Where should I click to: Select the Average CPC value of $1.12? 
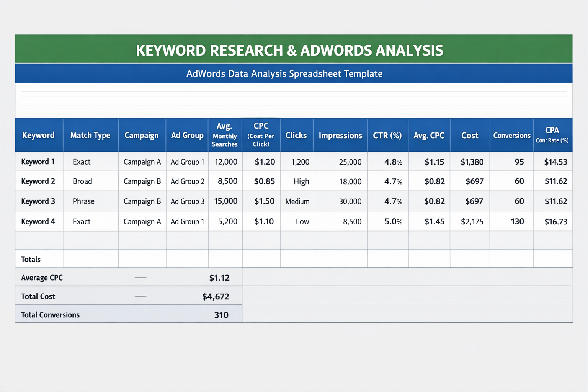point(219,277)
